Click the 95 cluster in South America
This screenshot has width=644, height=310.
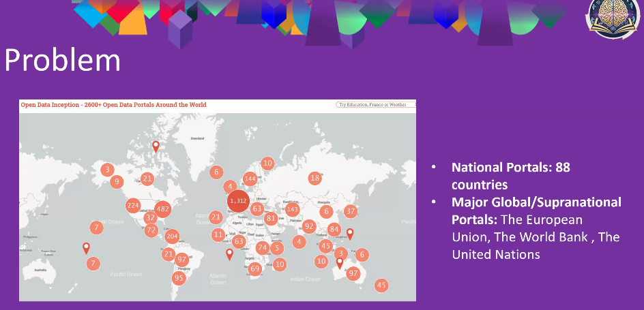[179, 278]
